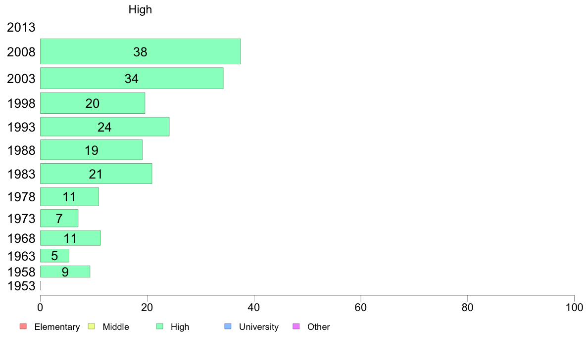
Task: Click the Middle legend text label
Action: (x=116, y=327)
